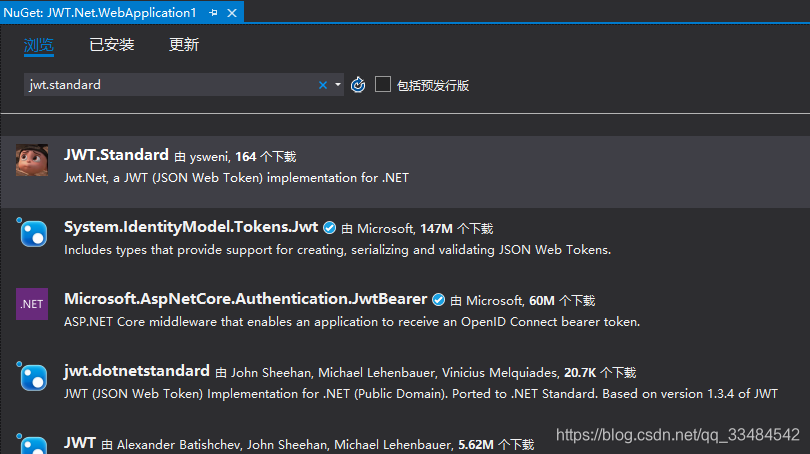This screenshot has height=454, width=810.
Task: Click the description mentioning version 1.3.4 of JWT
Action: coord(420,394)
